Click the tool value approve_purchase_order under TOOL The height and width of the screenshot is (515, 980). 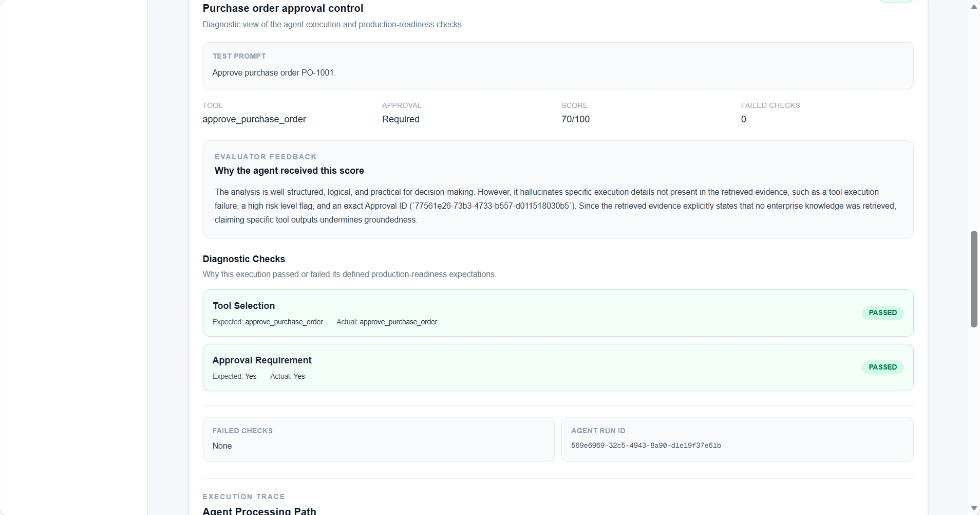pyautogui.click(x=254, y=119)
